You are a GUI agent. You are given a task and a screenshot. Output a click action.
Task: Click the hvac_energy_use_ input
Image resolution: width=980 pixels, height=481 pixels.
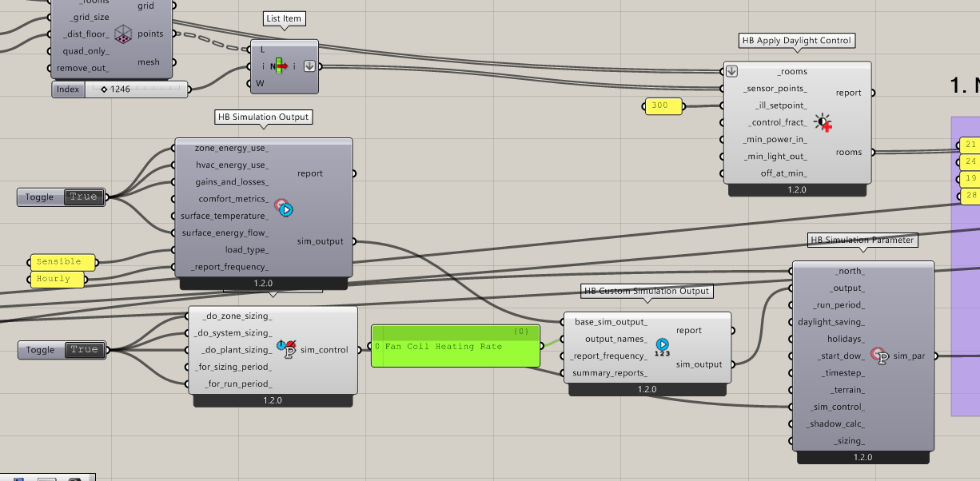231,165
